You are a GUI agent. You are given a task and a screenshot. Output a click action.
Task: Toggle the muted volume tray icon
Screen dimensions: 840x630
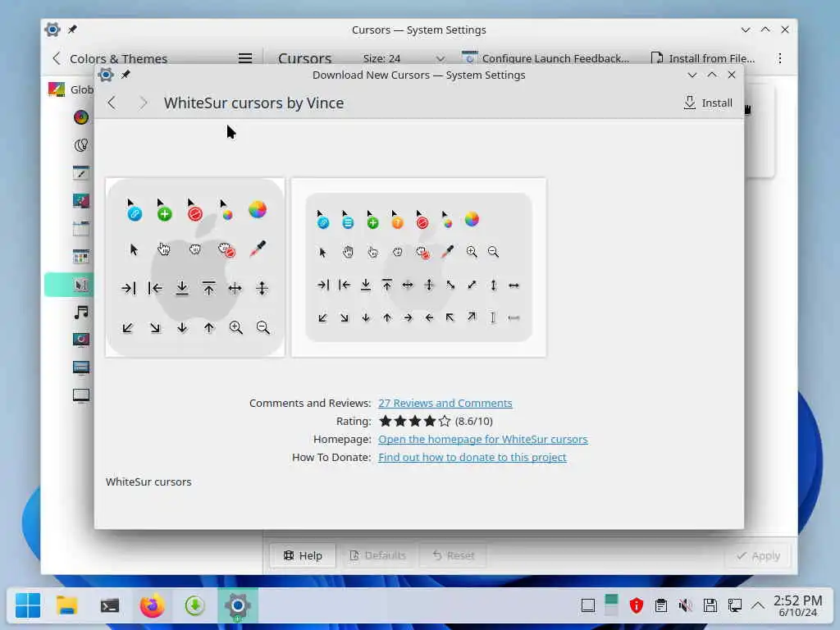click(685, 606)
